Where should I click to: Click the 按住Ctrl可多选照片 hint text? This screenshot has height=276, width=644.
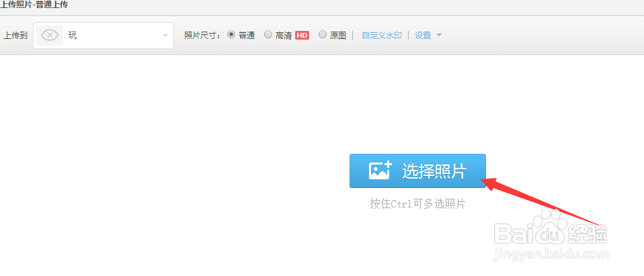coord(417,204)
